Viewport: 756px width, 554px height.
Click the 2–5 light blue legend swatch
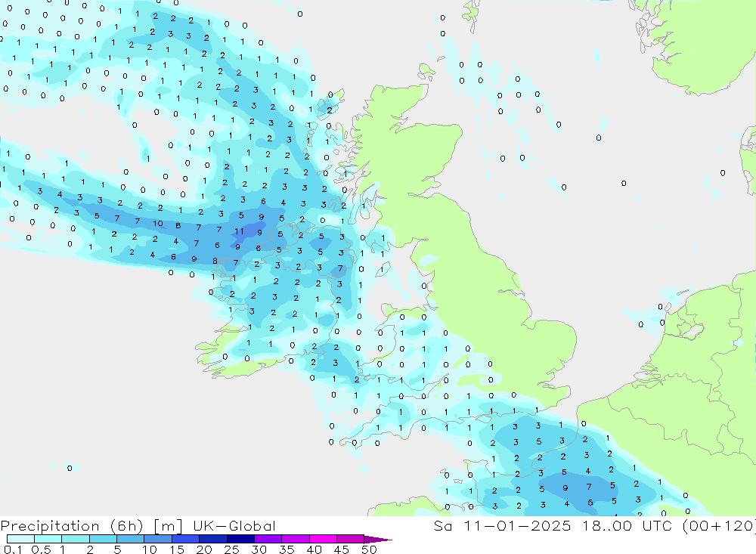(103, 539)
